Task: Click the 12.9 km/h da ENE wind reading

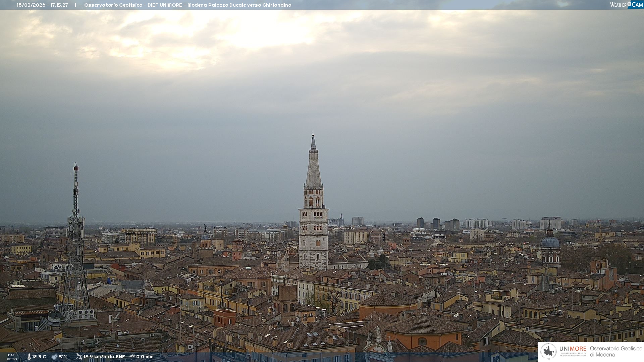Action: tap(104, 357)
